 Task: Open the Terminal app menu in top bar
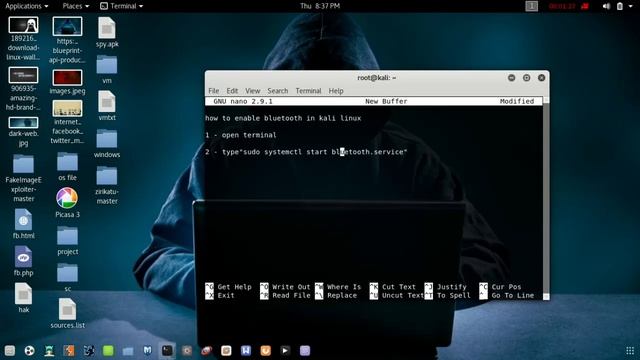(122, 6)
